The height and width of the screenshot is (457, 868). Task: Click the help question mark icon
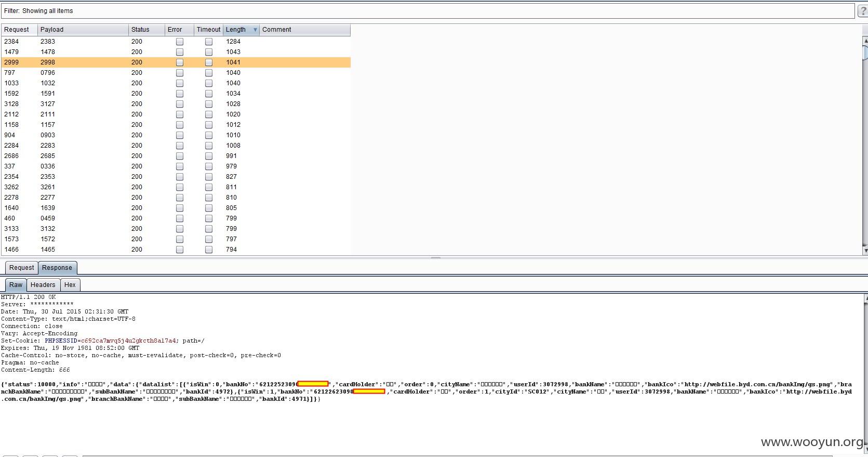(x=863, y=11)
